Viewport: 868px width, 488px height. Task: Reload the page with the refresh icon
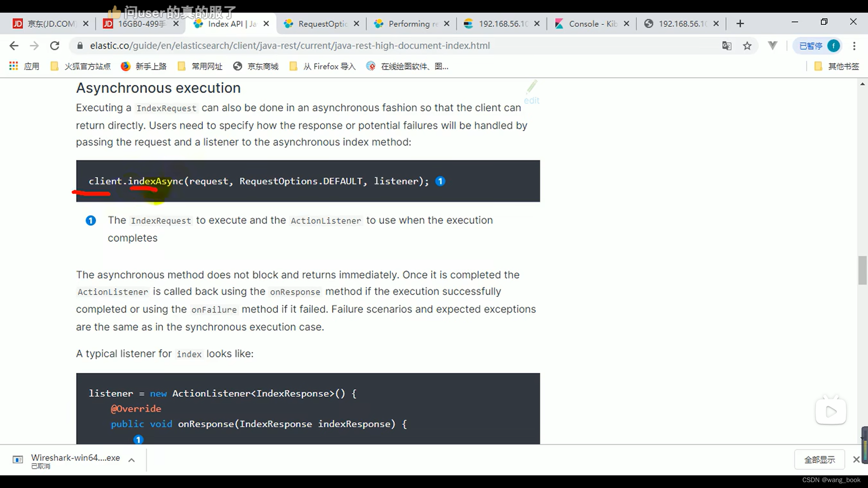[55, 46]
